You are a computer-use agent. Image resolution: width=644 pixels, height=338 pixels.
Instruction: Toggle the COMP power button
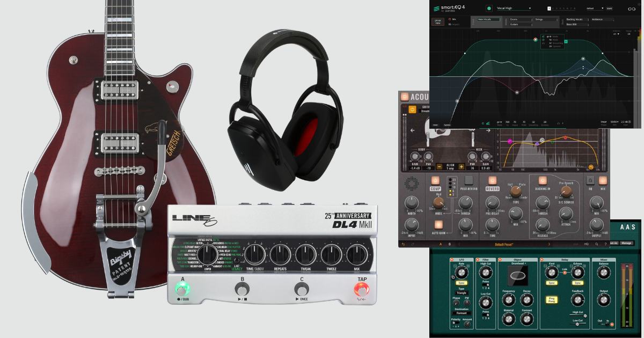click(x=435, y=180)
